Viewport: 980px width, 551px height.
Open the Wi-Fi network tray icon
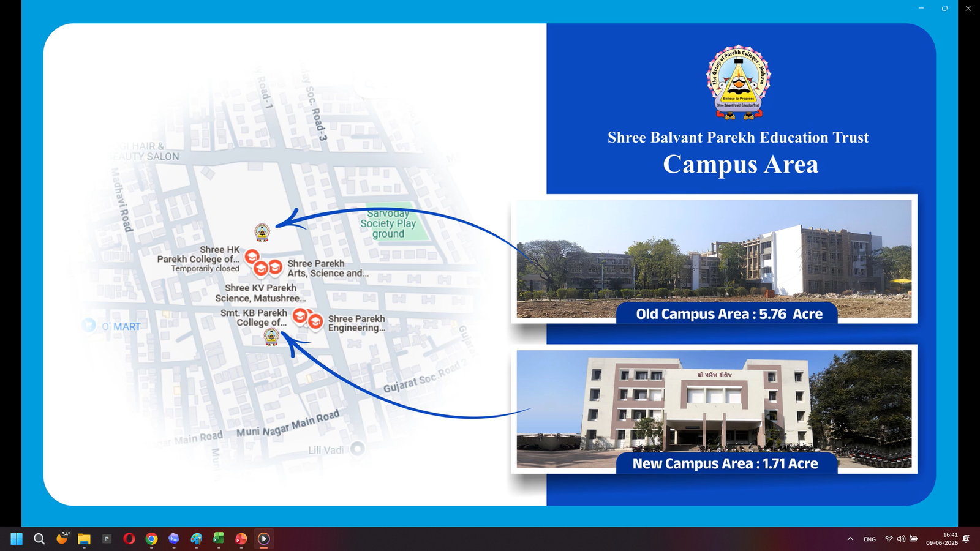click(889, 539)
